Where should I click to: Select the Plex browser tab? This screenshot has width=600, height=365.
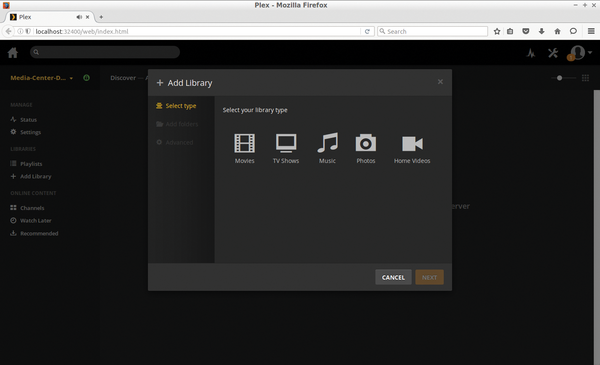(50, 17)
